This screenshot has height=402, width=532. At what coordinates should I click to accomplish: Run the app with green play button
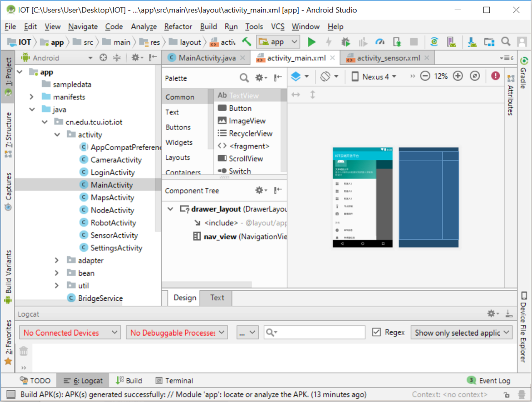click(x=311, y=42)
